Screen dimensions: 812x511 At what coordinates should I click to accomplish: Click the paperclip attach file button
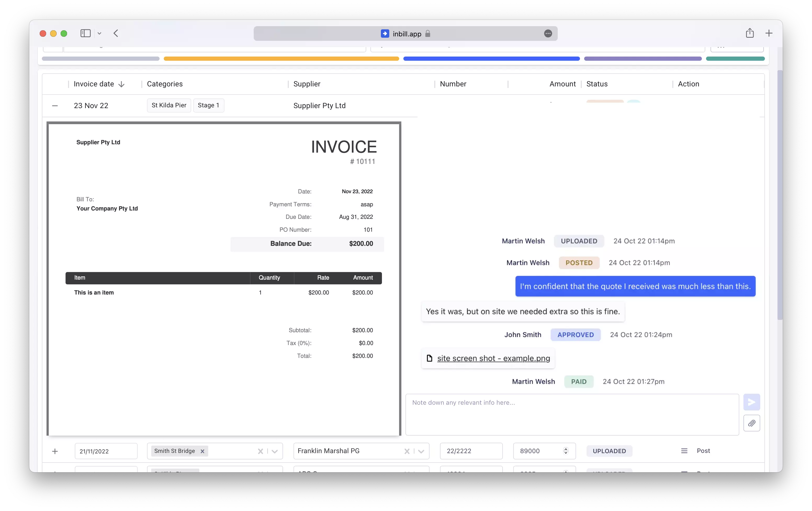pyautogui.click(x=751, y=423)
